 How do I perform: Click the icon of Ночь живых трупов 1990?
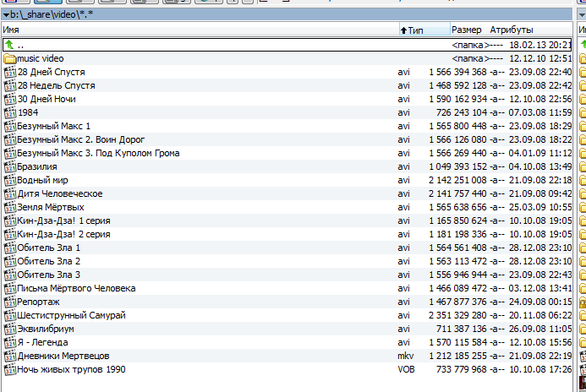10,369
